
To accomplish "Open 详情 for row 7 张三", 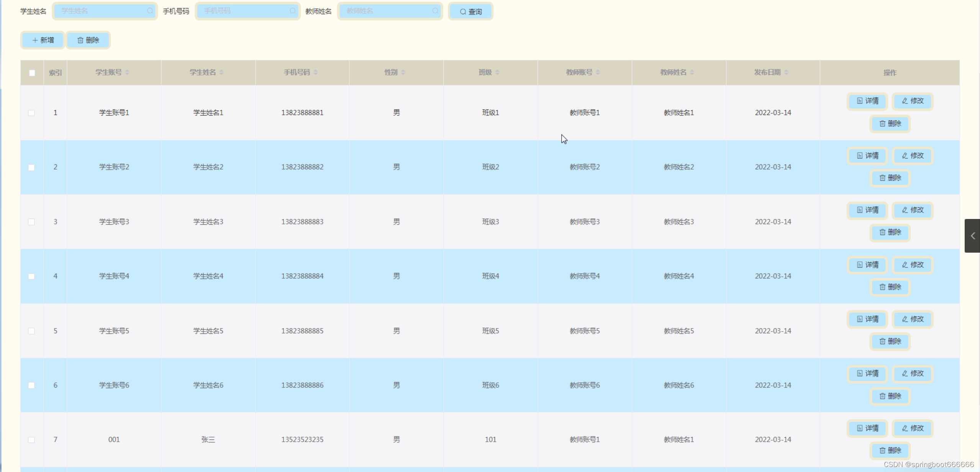I will (867, 428).
